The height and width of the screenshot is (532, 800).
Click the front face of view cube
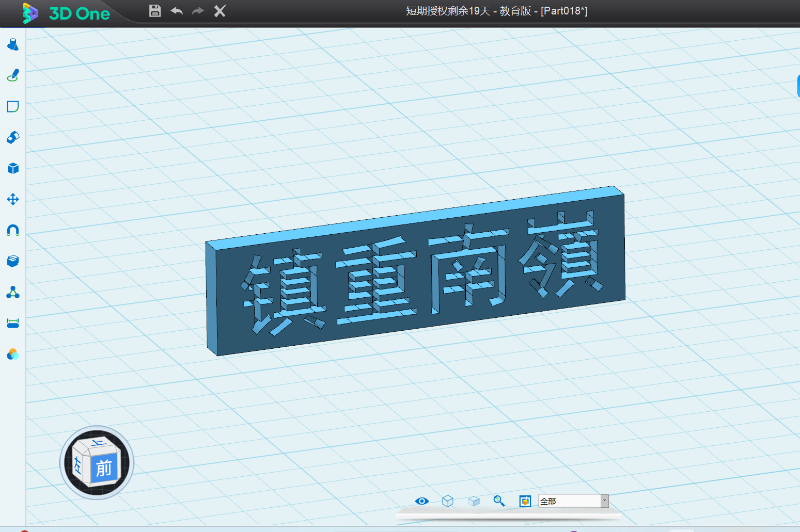click(x=104, y=468)
